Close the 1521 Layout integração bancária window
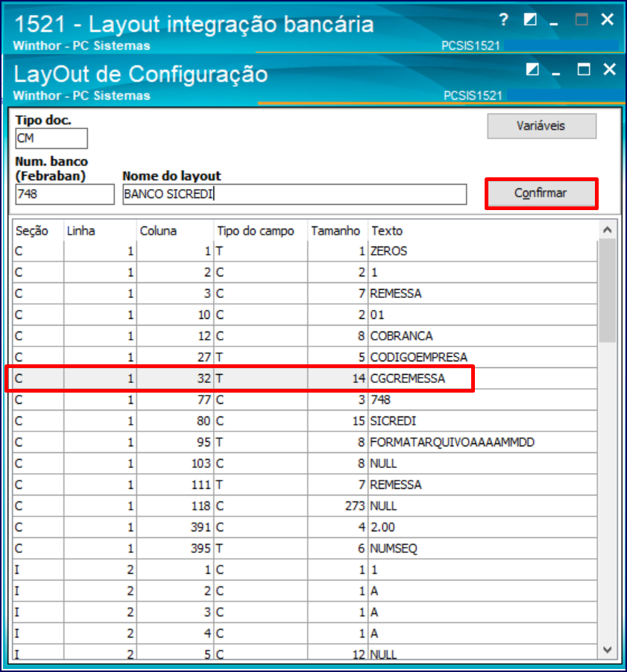This screenshot has width=627, height=672. coord(608,19)
